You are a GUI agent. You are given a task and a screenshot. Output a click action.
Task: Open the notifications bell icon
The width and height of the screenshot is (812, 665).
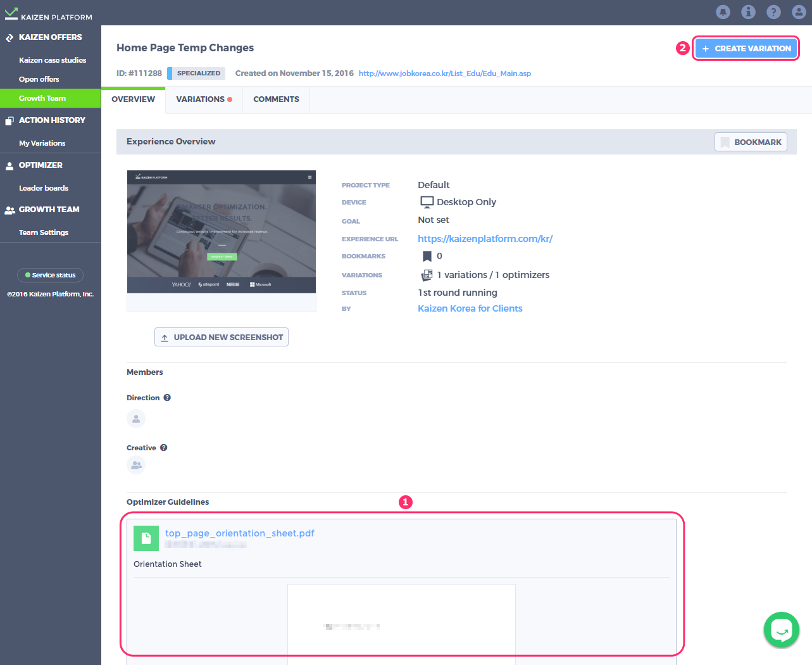(723, 12)
